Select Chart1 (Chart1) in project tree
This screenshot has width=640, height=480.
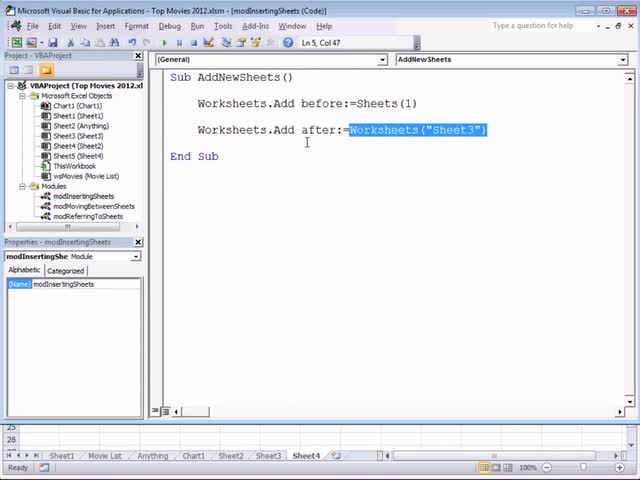click(78, 106)
